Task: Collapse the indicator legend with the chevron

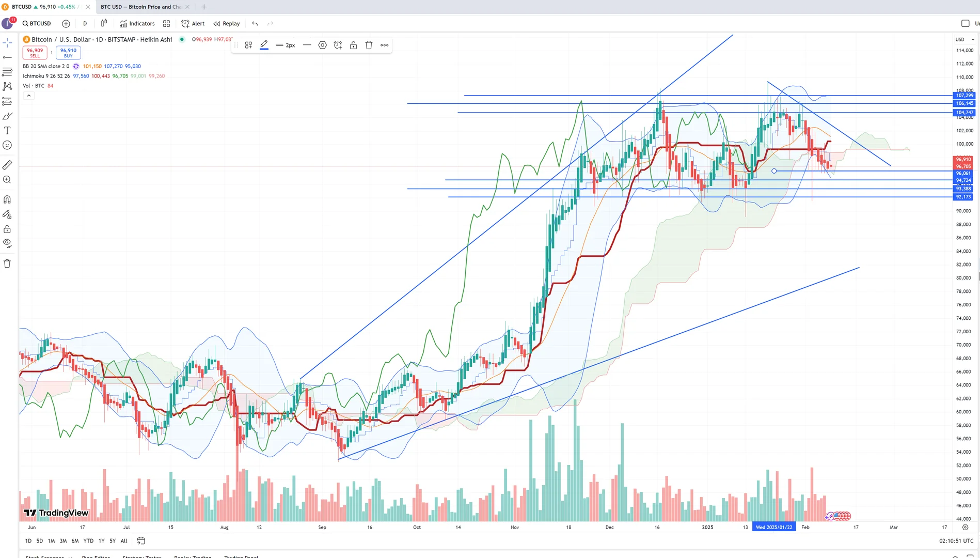Action: point(29,96)
